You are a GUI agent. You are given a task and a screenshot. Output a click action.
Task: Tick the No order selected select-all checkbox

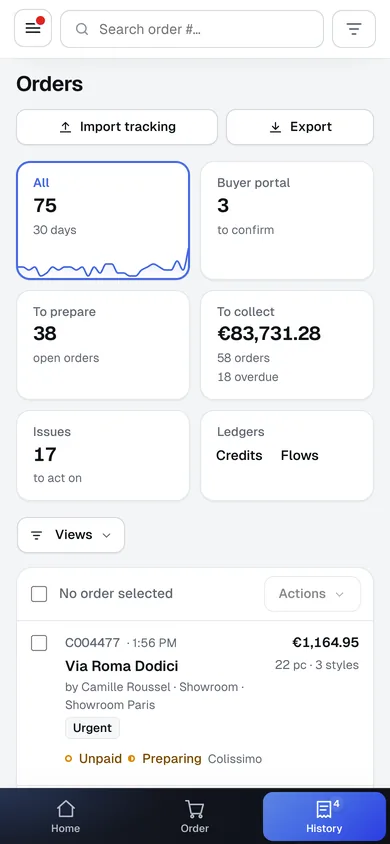point(39,594)
